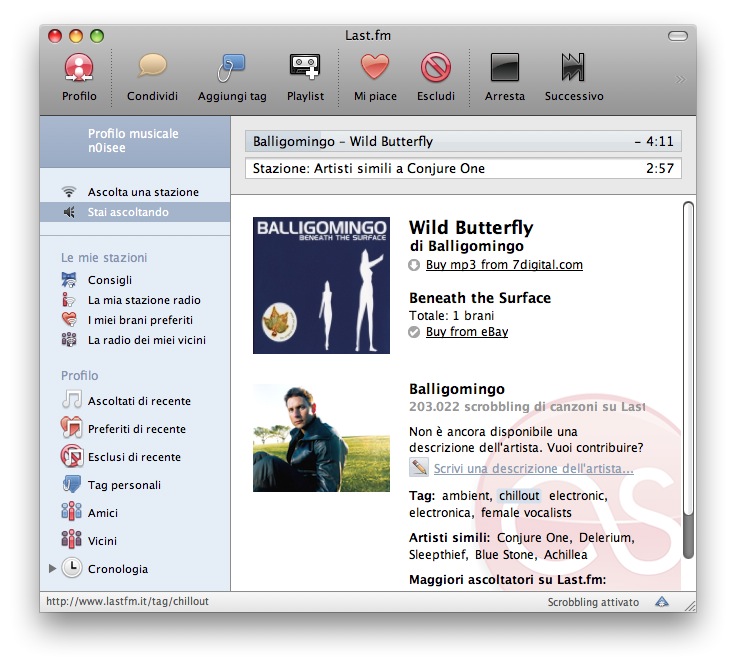Screen dimensions: 736x667
Task: Click the Profilo musicale n0isee header
Action: pos(135,141)
